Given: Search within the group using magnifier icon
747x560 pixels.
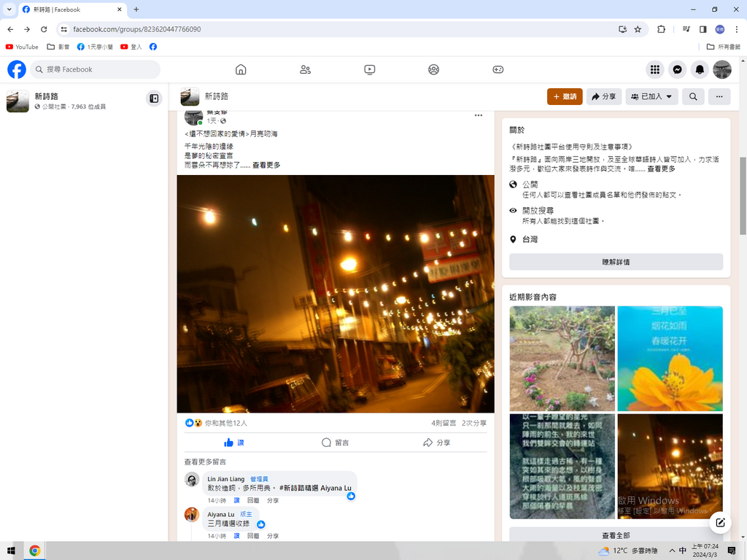Looking at the screenshot, I should coord(693,96).
